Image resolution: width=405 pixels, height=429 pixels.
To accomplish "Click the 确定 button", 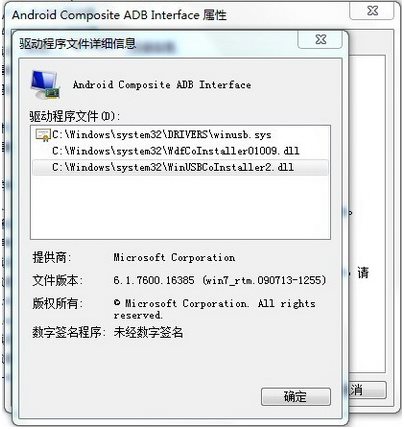I will point(296,397).
